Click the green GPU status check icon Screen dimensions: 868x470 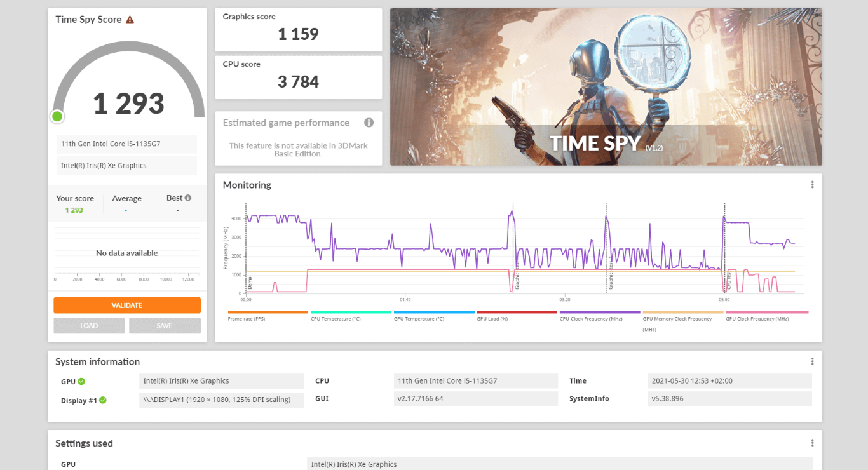click(x=81, y=382)
